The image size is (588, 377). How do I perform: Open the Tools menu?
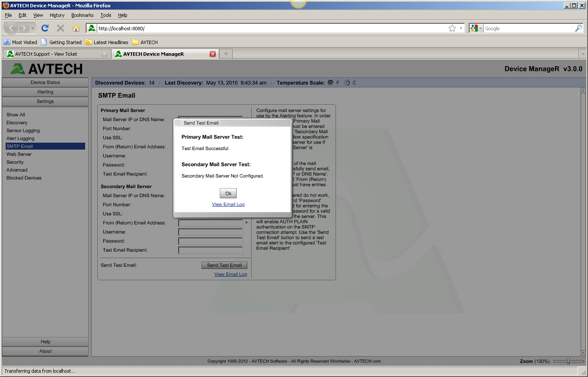106,15
